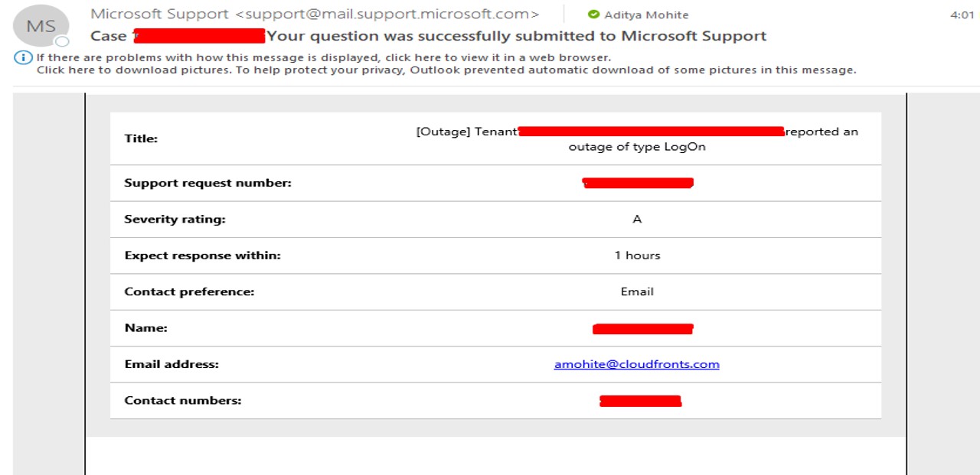Click the "Email" contact preference value
This screenshot has height=475, width=980.
(x=637, y=291)
